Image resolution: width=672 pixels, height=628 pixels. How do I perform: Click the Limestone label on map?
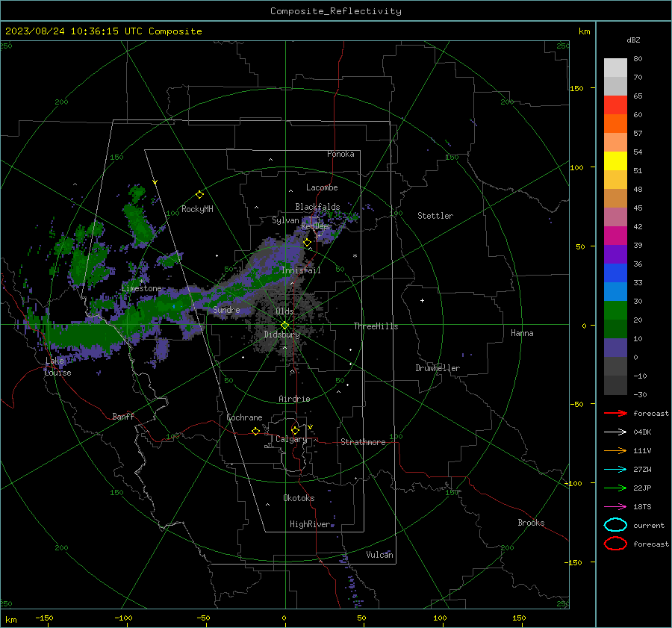coord(141,288)
